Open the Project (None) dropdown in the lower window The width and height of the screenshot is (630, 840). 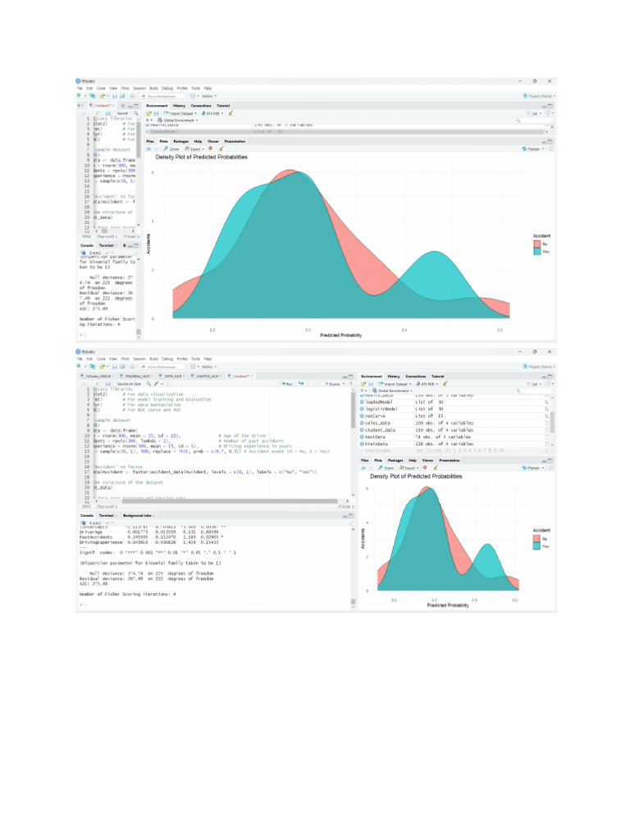539,367
